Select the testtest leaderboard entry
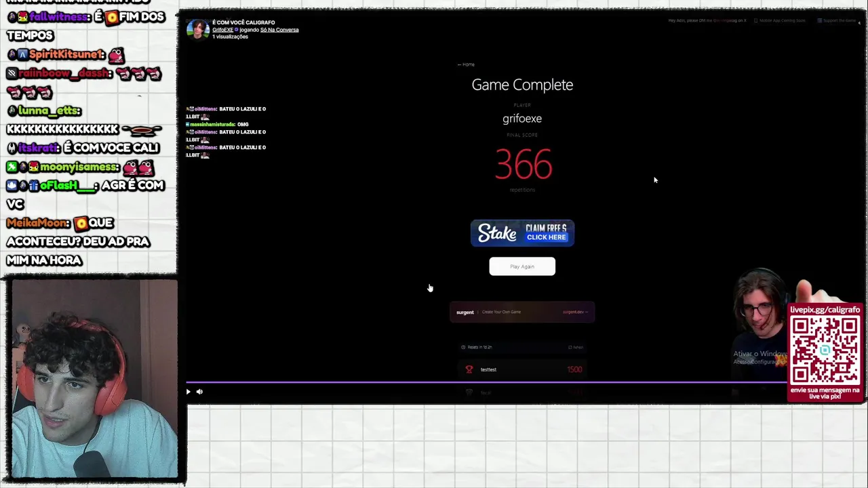Viewport: 868px width, 488px height. [522, 369]
